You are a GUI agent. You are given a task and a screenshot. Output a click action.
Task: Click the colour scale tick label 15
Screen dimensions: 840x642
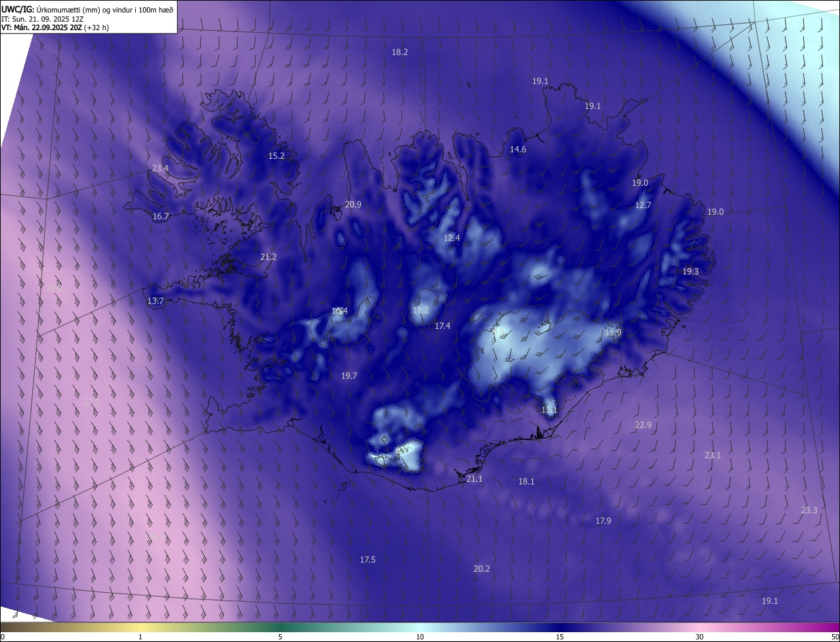tap(560, 637)
